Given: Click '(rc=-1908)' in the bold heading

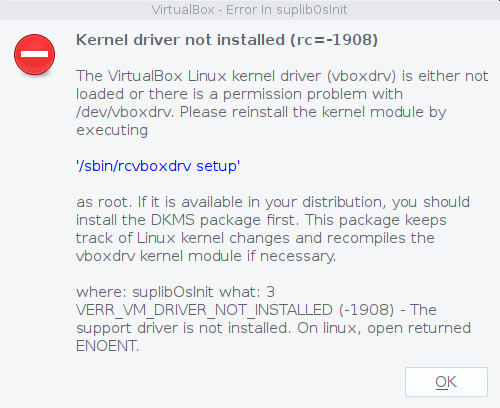Looking at the screenshot, I should click(334, 40).
